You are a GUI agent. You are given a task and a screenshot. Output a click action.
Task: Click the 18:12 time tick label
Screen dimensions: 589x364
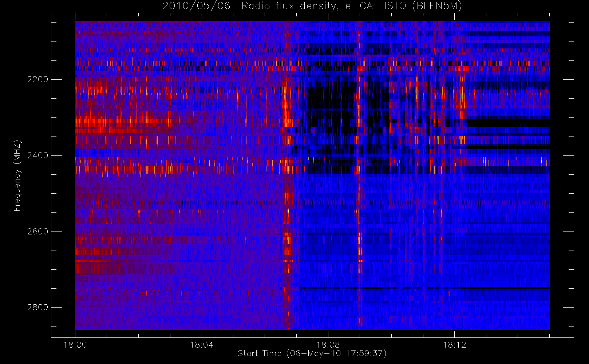454,345
